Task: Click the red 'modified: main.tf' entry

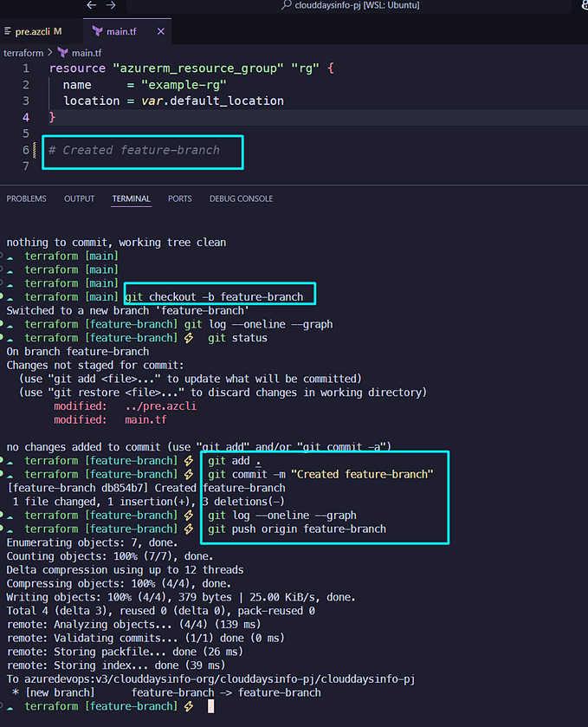Action: click(110, 420)
